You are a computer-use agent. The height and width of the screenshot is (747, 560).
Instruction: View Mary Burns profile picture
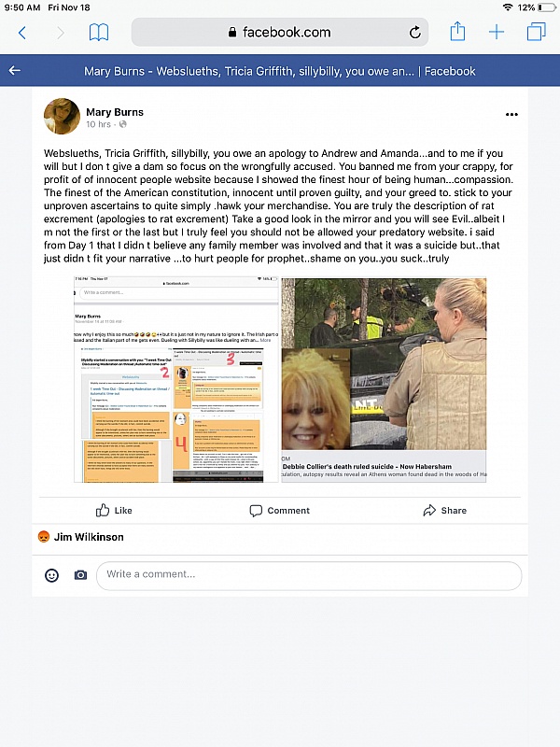point(62,116)
